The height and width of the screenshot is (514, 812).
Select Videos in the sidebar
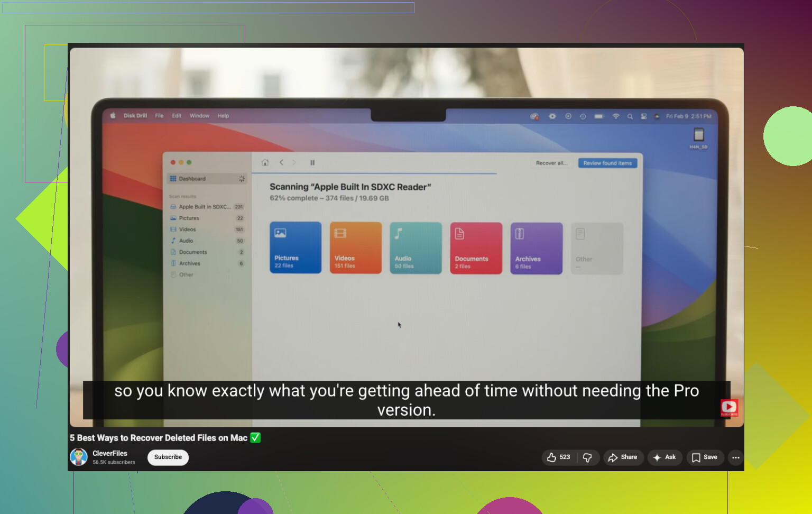point(207,230)
